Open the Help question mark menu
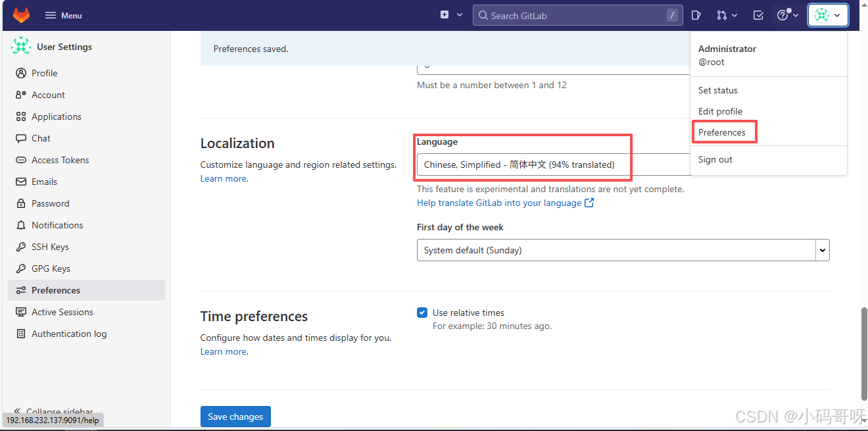 click(x=787, y=15)
